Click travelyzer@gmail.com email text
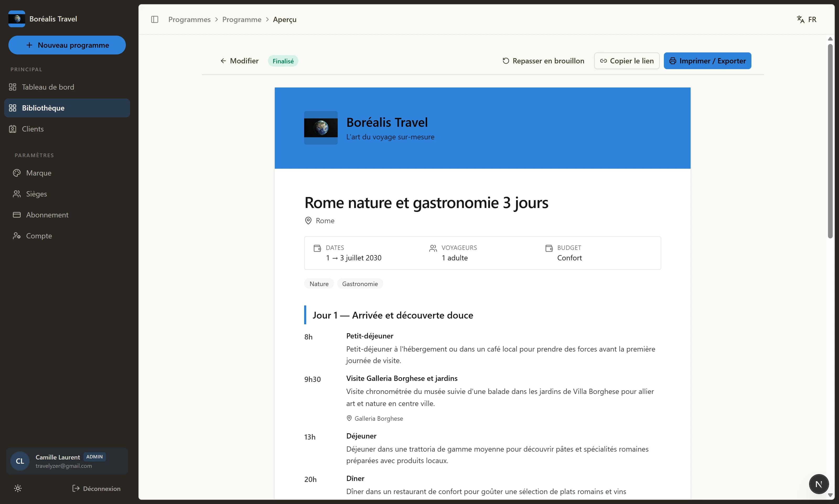This screenshot has width=839, height=504. [x=63, y=466]
